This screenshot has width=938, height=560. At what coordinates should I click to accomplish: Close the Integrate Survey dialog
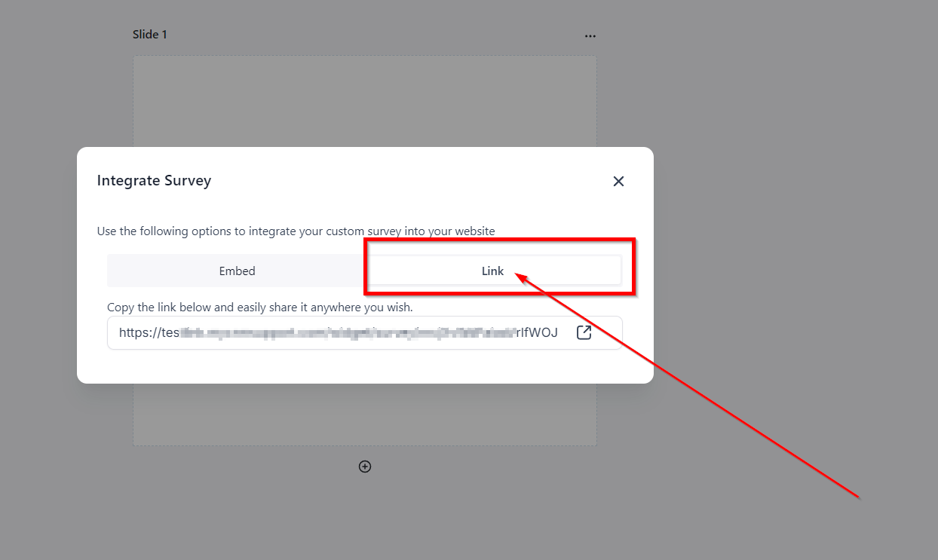click(x=618, y=181)
